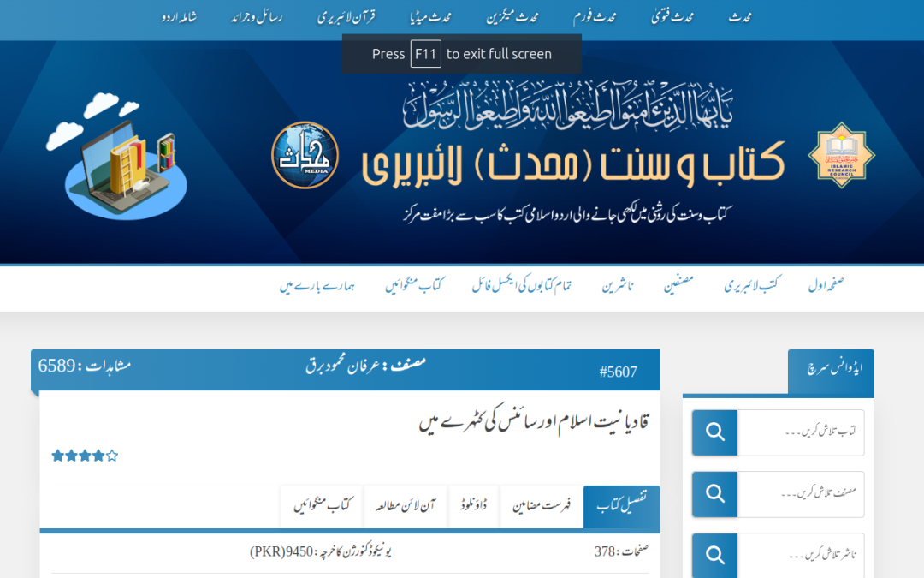The width and height of the screenshot is (924, 578).
Task: Switch to کتاب منگوائیں tab in book panel
Action: click(322, 507)
